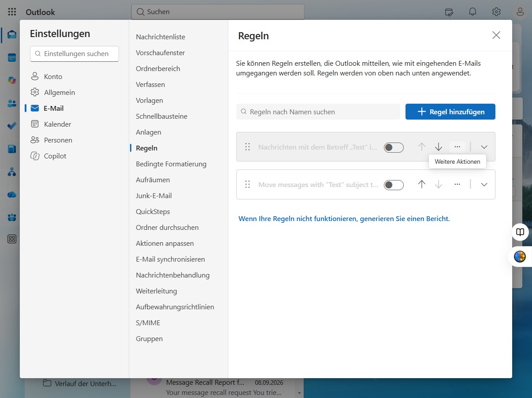
Task: Go to Bedingte Formatierung
Action: 171,164
